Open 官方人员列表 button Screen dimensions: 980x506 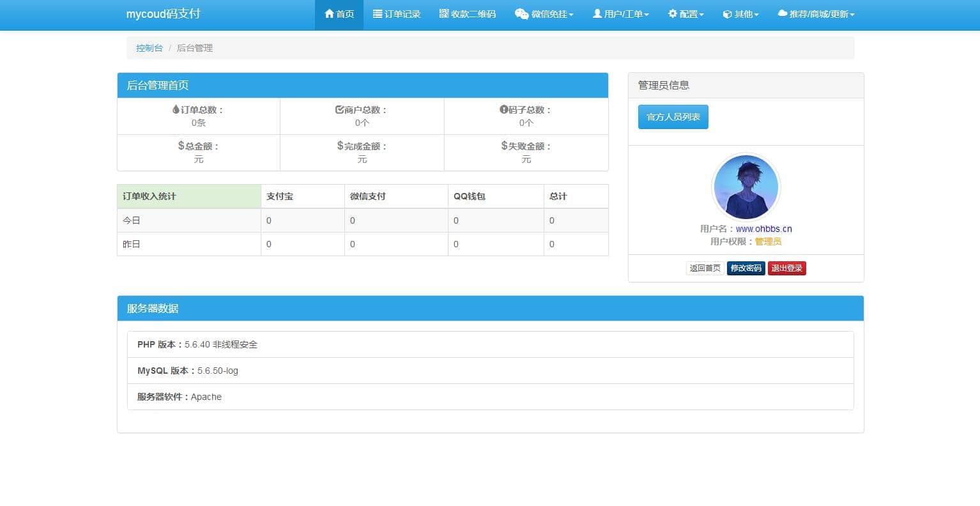673,117
